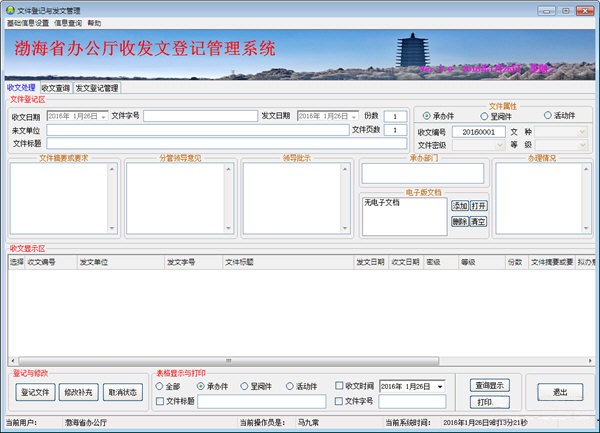This screenshot has height=433, width=600.
Task: Expand the 文件密级 dropdown
Action: click(499, 145)
